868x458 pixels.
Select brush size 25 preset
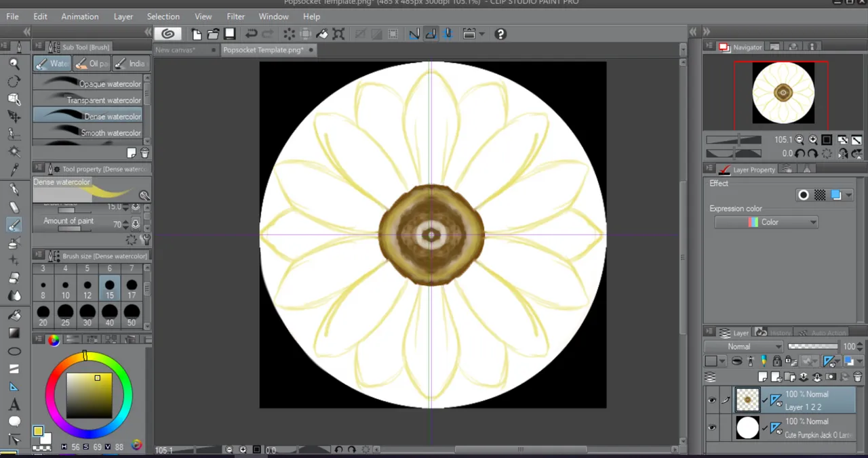click(65, 316)
